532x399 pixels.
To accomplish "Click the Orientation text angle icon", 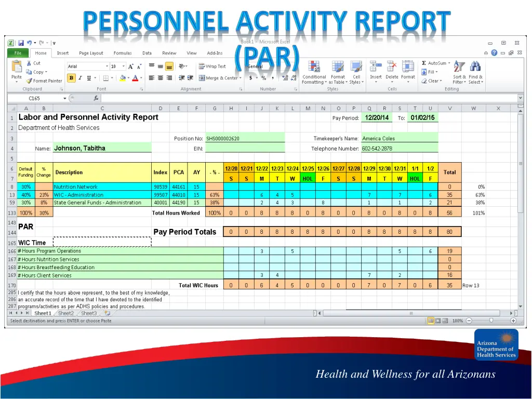I will [x=181, y=66].
